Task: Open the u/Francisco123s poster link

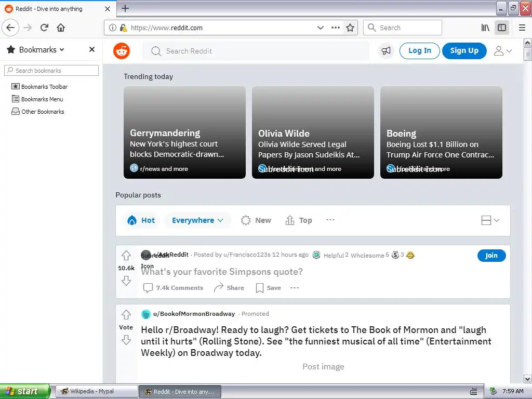Action: [247, 255]
